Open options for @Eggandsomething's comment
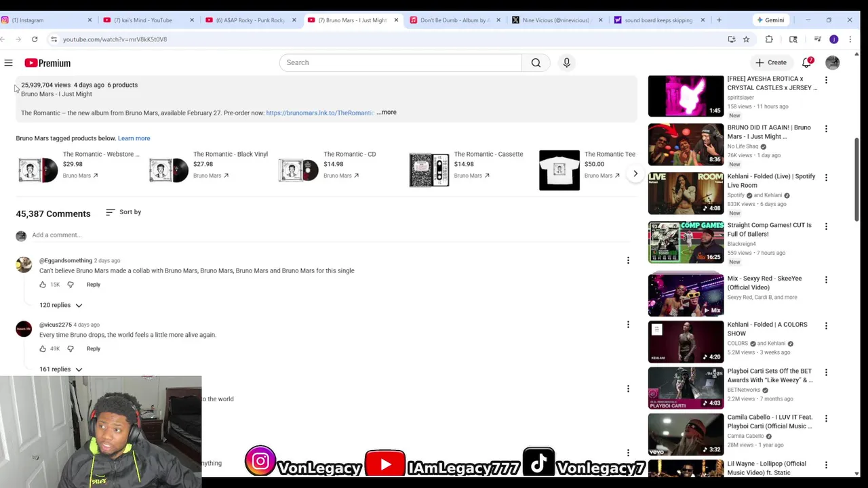Image resolution: width=868 pixels, height=488 pixels. point(628,260)
